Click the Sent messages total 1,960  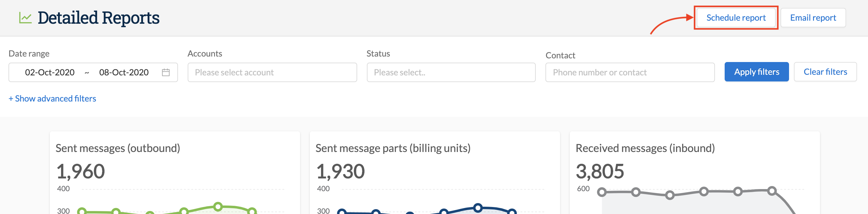pos(80,171)
